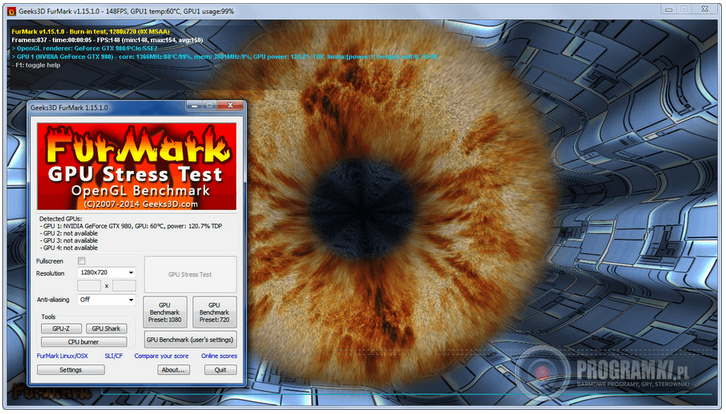Click the custom resolution width field
Image resolution: width=726 pixels, height=414 pixels.
coord(89,286)
